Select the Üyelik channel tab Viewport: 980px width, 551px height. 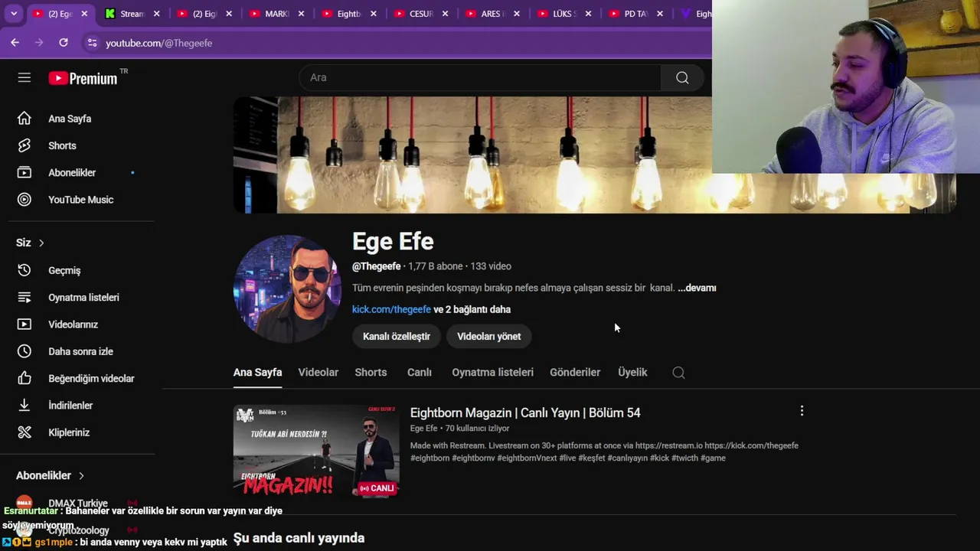click(632, 373)
